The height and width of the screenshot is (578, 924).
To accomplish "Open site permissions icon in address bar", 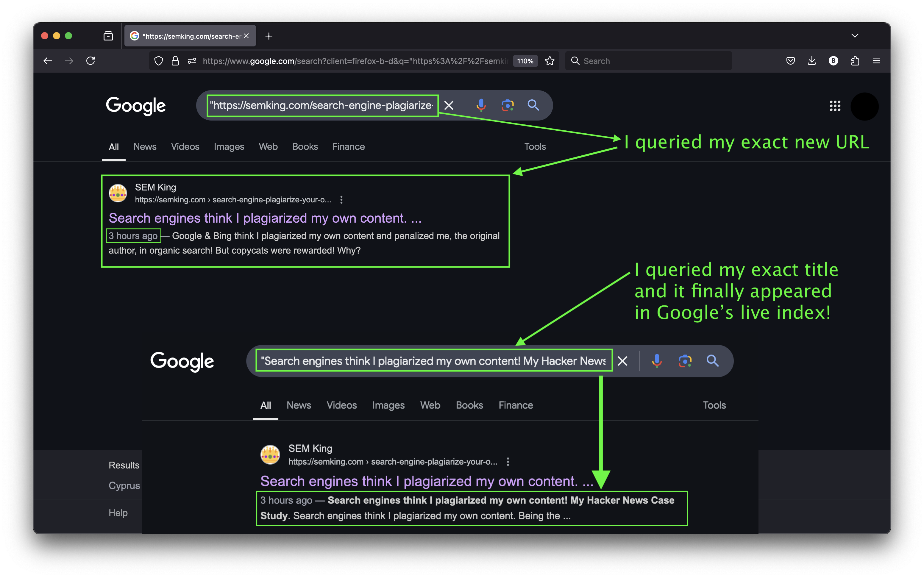I will tap(192, 61).
